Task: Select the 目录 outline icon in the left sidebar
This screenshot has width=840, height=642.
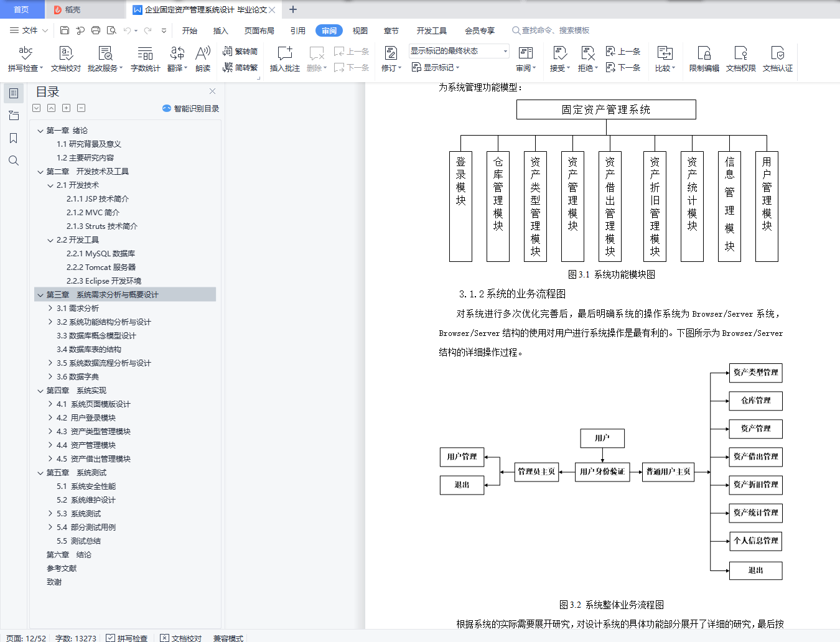Action: click(x=14, y=93)
